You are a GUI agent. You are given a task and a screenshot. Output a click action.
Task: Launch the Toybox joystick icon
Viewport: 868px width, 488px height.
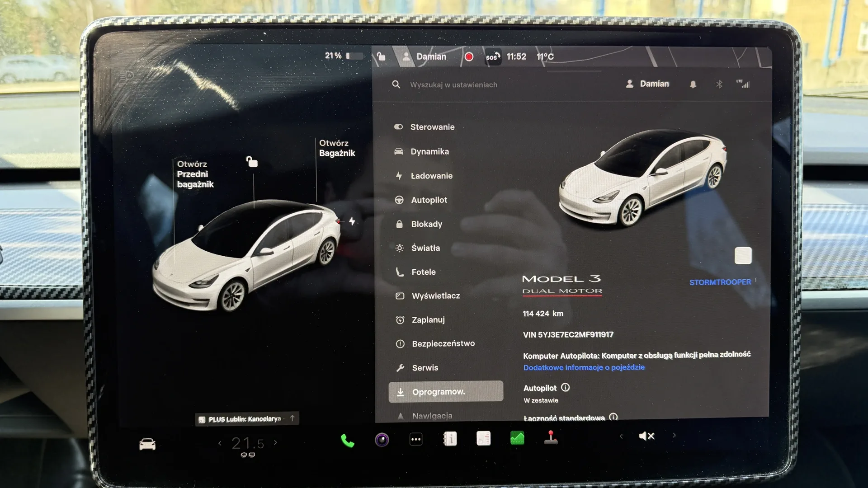(x=551, y=438)
